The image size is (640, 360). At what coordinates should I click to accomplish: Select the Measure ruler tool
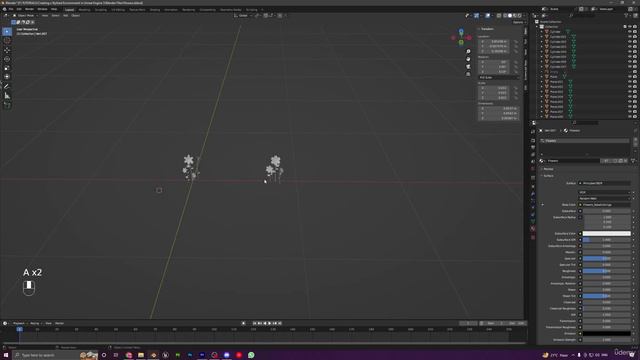point(7,96)
